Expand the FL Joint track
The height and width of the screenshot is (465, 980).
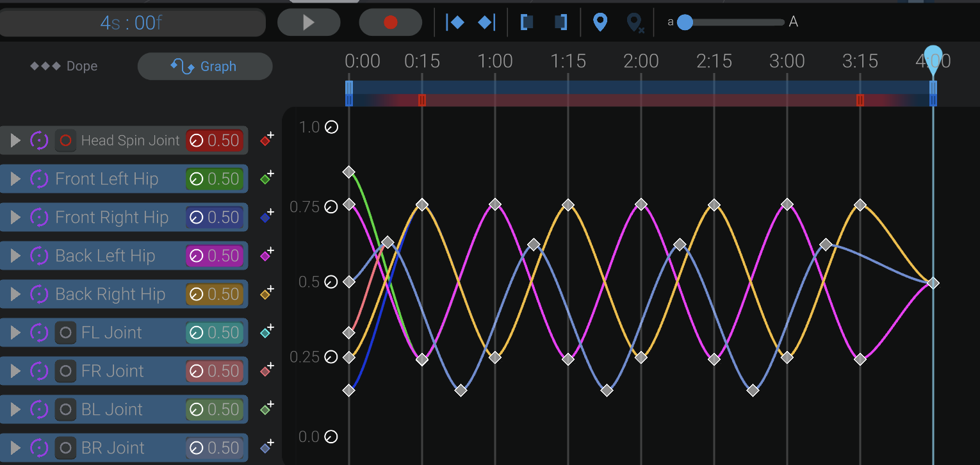tap(16, 332)
